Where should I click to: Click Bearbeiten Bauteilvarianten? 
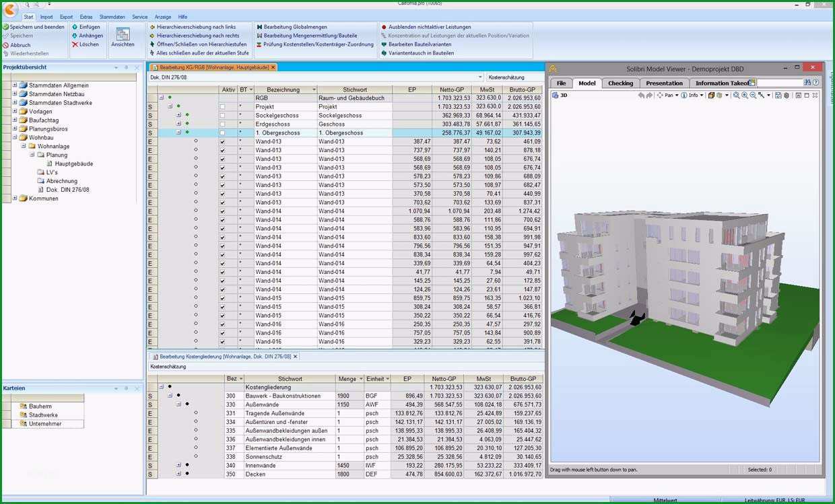416,44
